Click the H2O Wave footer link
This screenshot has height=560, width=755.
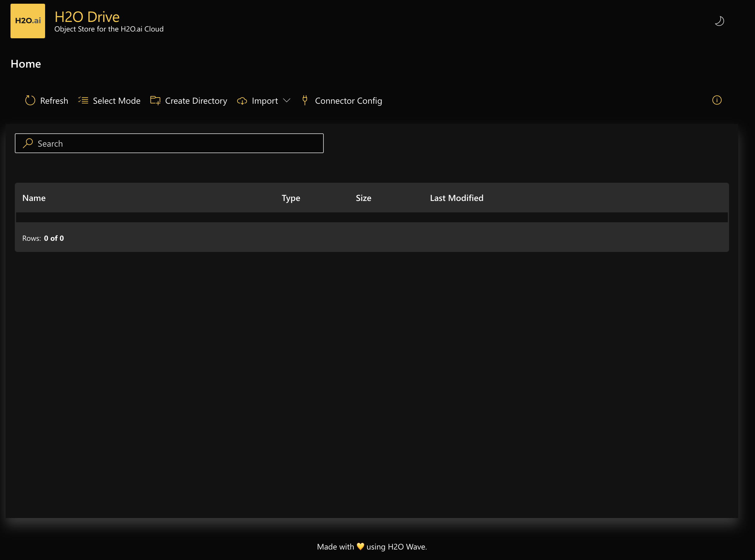coord(407,546)
